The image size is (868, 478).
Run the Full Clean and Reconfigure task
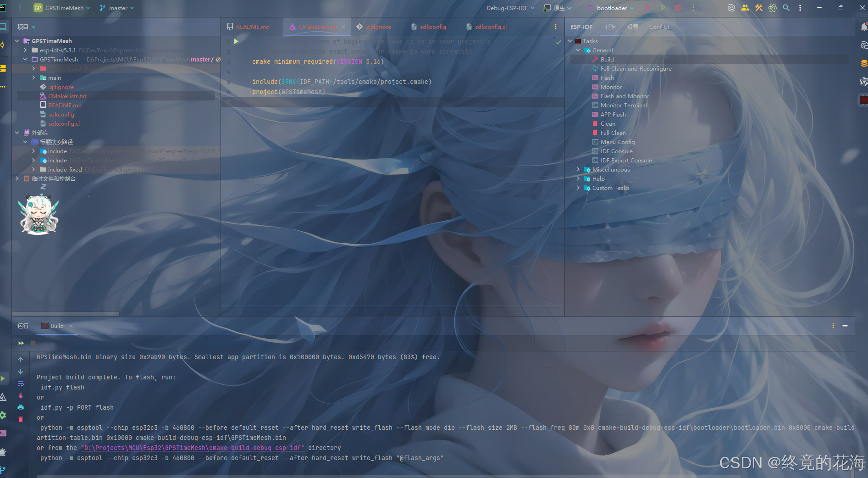point(636,68)
